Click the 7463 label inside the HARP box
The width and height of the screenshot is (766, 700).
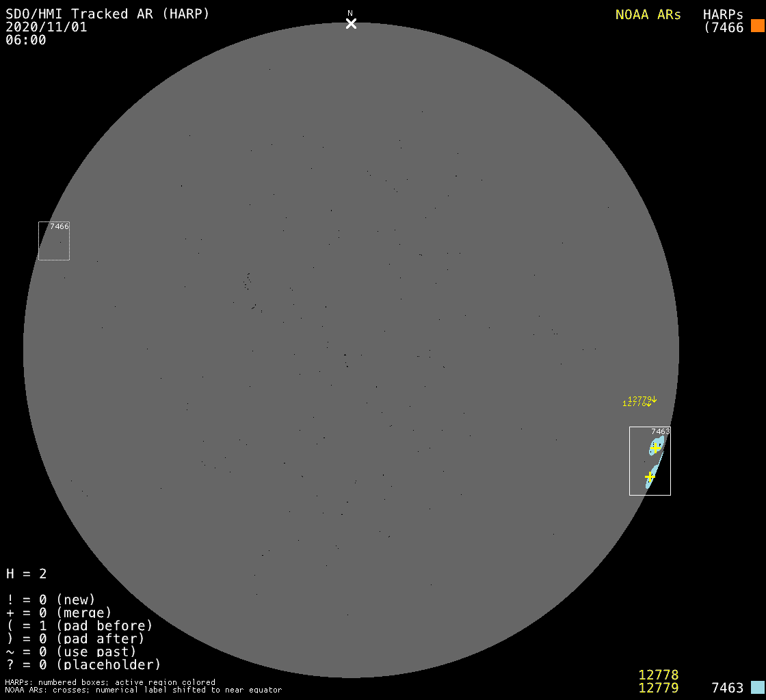[660, 431]
